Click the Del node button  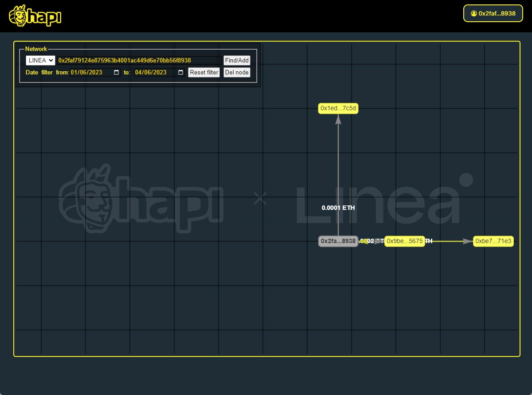pyautogui.click(x=237, y=72)
